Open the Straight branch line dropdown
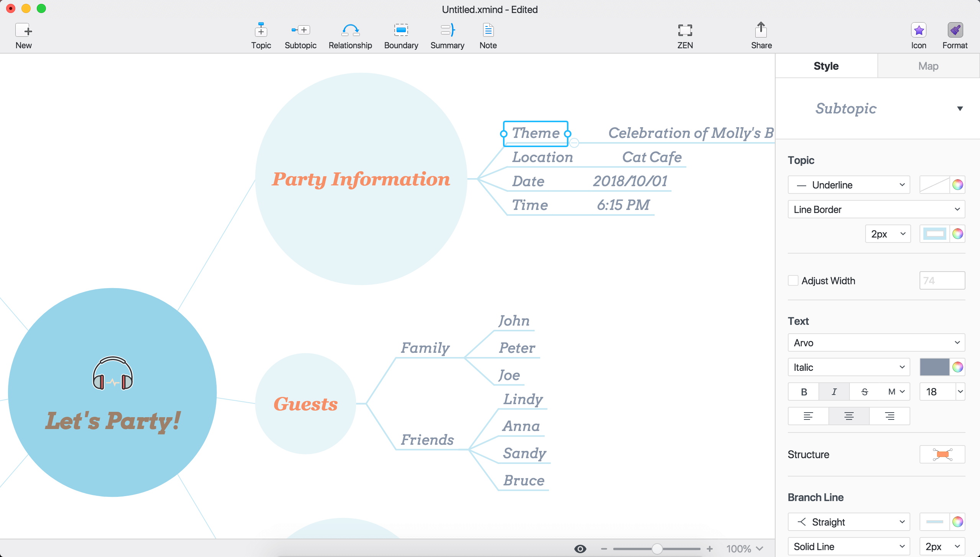This screenshot has height=557, width=980. pyautogui.click(x=849, y=522)
